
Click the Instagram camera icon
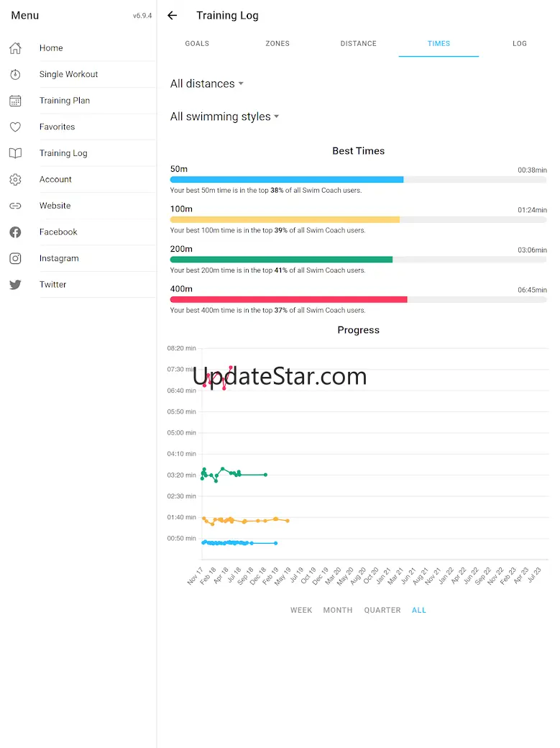tap(15, 258)
